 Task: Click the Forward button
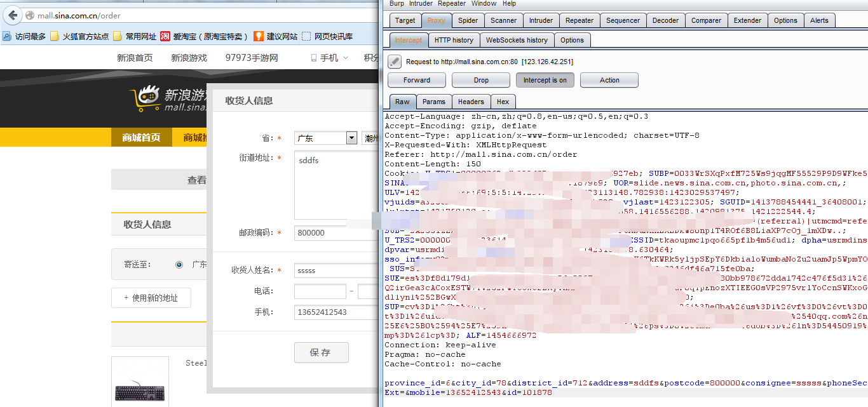click(x=417, y=80)
